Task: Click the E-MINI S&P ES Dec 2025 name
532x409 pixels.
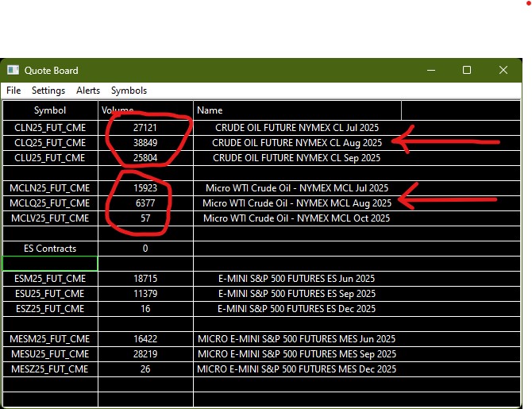Action: [296, 309]
